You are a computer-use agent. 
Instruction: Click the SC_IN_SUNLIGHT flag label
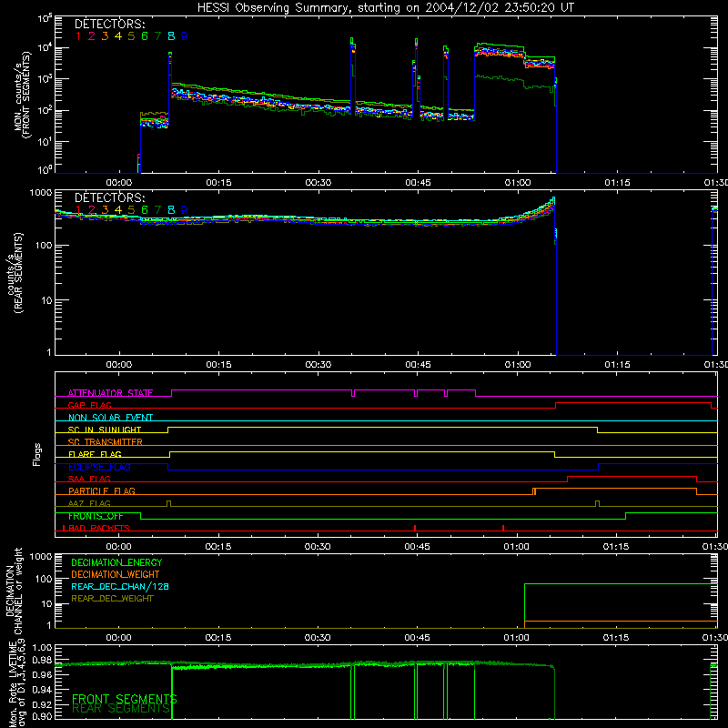click(x=104, y=430)
